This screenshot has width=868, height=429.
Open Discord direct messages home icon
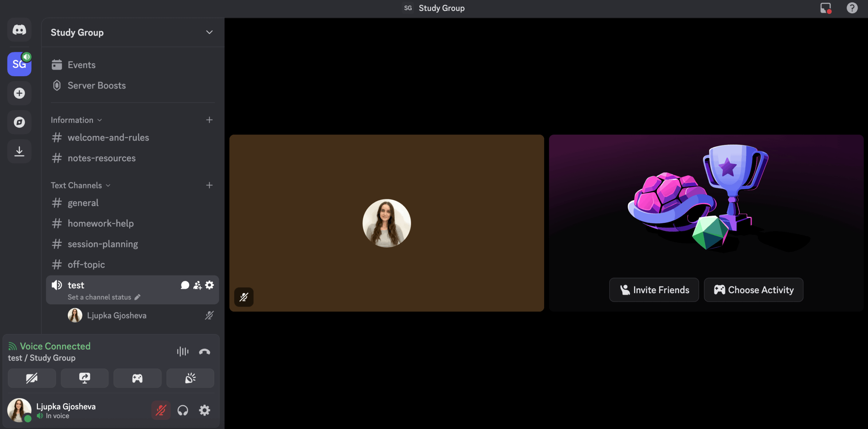pos(19,30)
